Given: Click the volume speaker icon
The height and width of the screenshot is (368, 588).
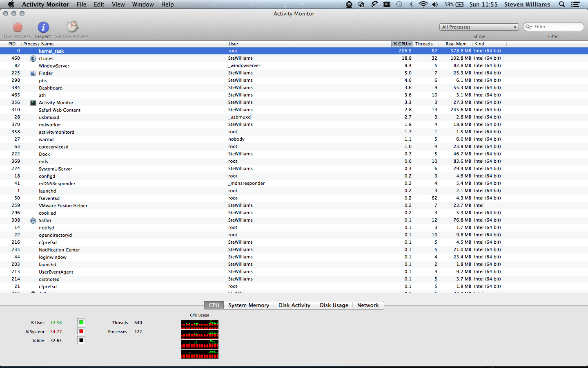Looking at the screenshot, I should (435, 4).
